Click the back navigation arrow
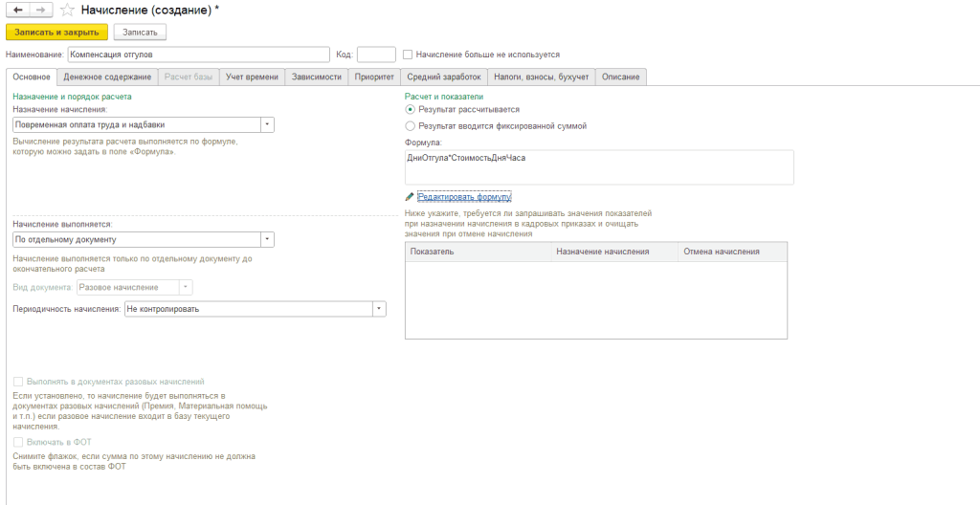The height and width of the screenshot is (505, 980). pos(18,10)
